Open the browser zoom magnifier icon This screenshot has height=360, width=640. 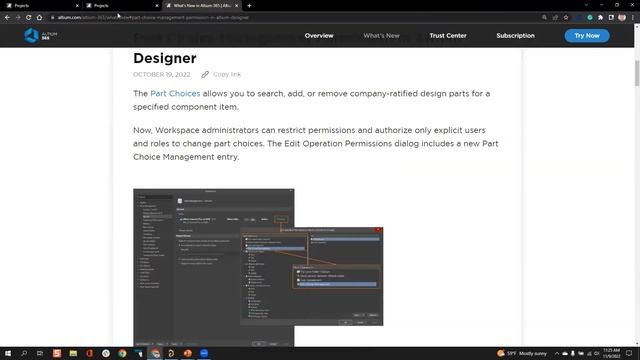(544, 18)
